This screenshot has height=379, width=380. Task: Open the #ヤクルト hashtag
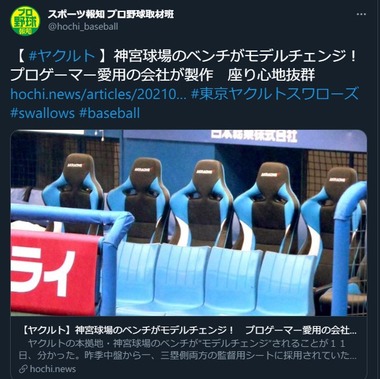(62, 56)
